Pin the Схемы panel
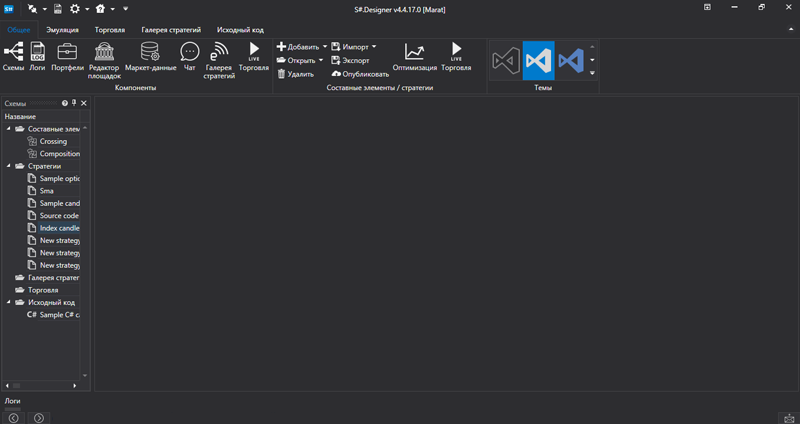The image size is (800, 424). [x=74, y=103]
